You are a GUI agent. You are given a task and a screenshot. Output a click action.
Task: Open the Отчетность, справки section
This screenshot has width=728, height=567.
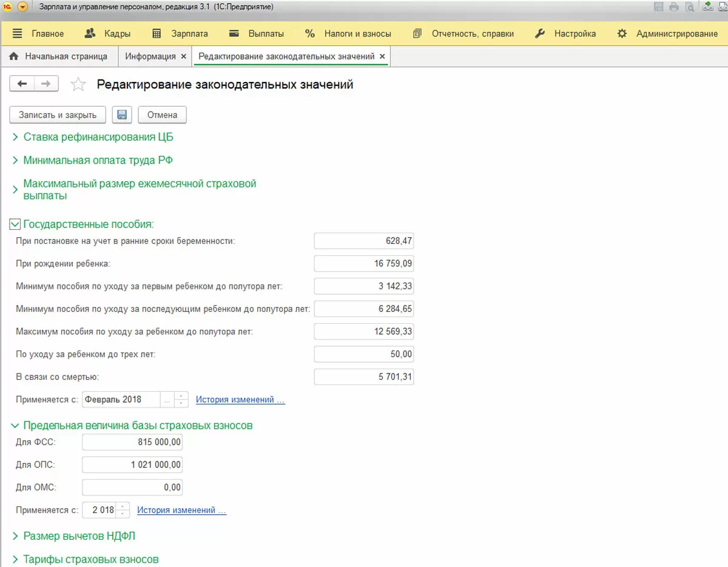tap(463, 33)
